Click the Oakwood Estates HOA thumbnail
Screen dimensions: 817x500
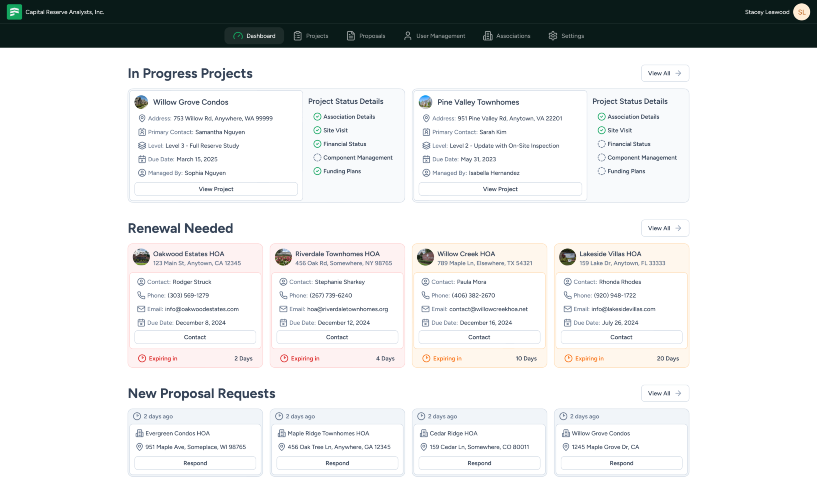pos(141,257)
